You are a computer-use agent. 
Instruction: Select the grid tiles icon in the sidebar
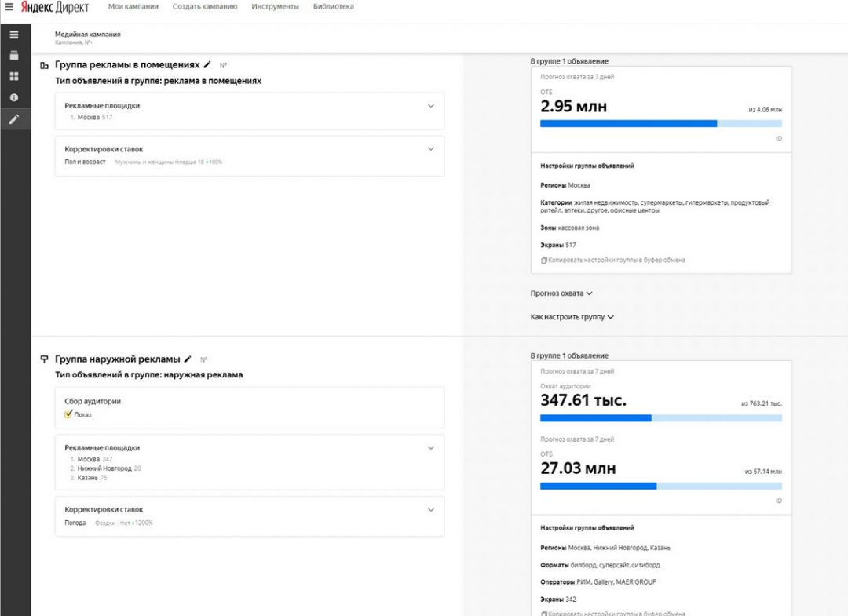[x=13, y=77]
